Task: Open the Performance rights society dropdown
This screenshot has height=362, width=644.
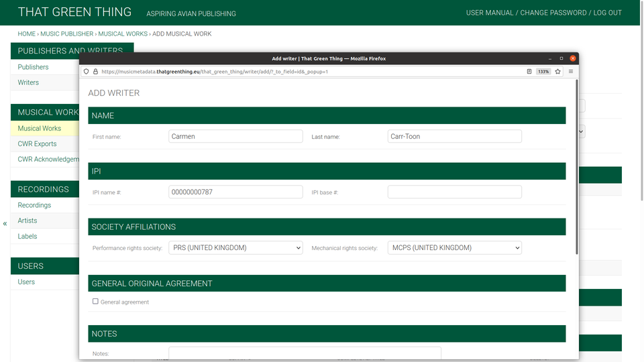Action: pyautogui.click(x=235, y=248)
